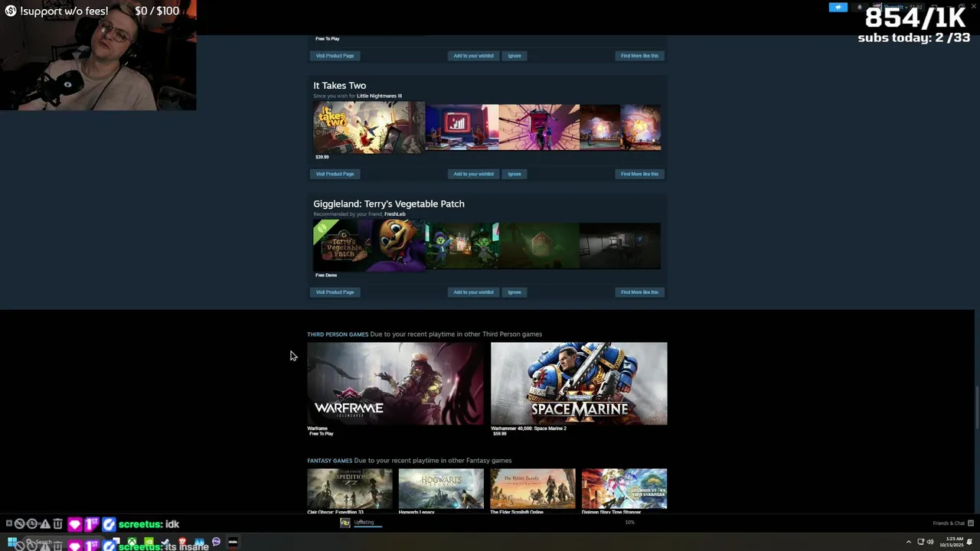Open Friends & Chat panel
Viewport: 980px width, 551px height.
[x=953, y=523]
